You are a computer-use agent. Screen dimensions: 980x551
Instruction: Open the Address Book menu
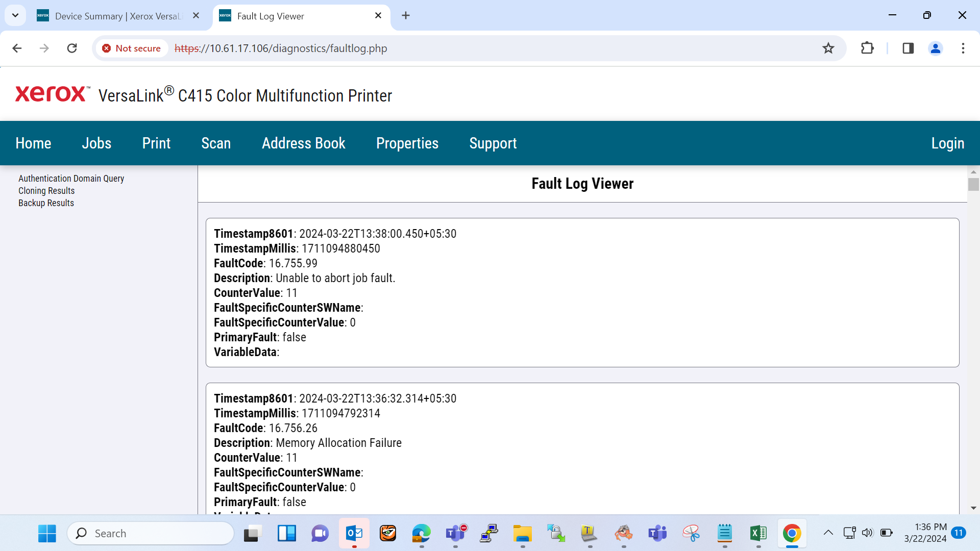(x=304, y=143)
